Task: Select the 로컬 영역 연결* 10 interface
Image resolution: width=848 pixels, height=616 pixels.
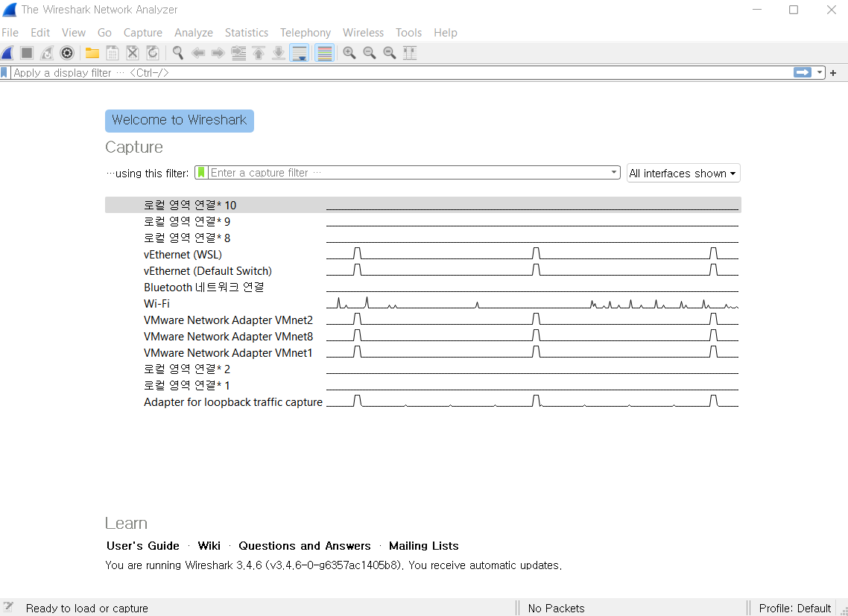Action: tap(423, 205)
